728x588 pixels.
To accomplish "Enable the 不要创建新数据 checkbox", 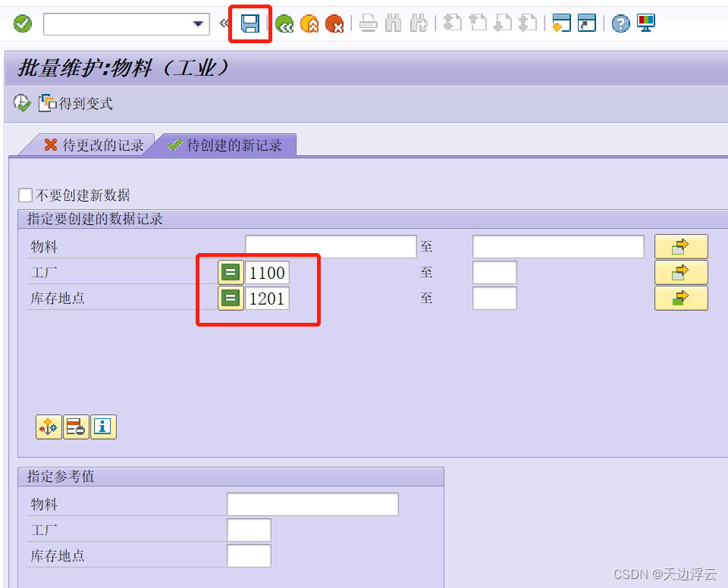I will click(24, 195).
